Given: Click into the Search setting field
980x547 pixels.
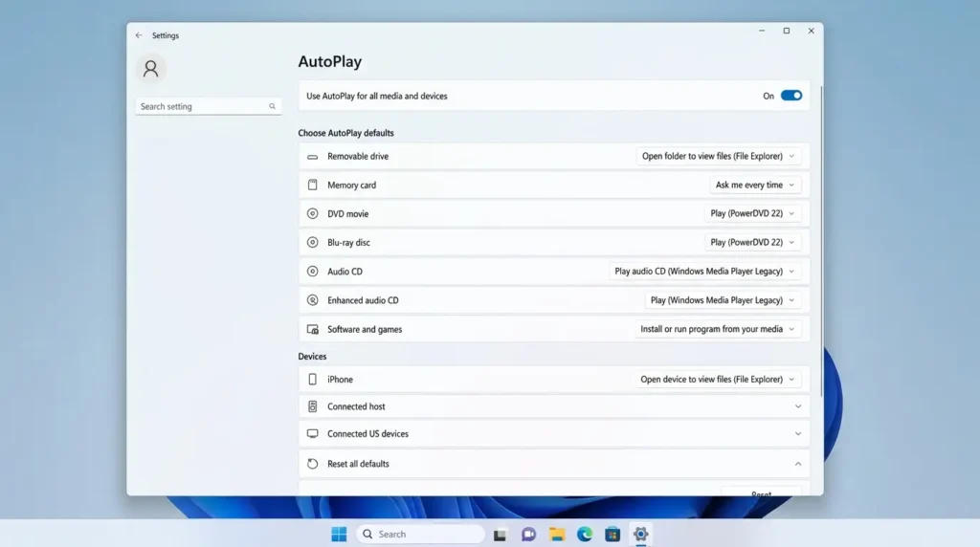Looking at the screenshot, I should pyautogui.click(x=208, y=107).
